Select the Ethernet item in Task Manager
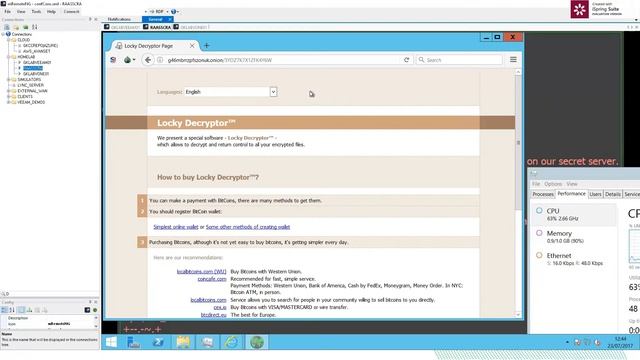 point(575,259)
